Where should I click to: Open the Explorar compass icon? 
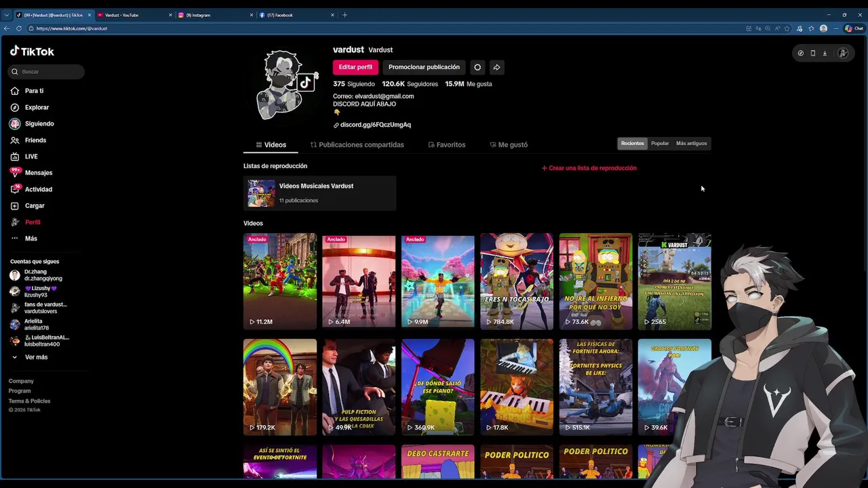point(14,107)
